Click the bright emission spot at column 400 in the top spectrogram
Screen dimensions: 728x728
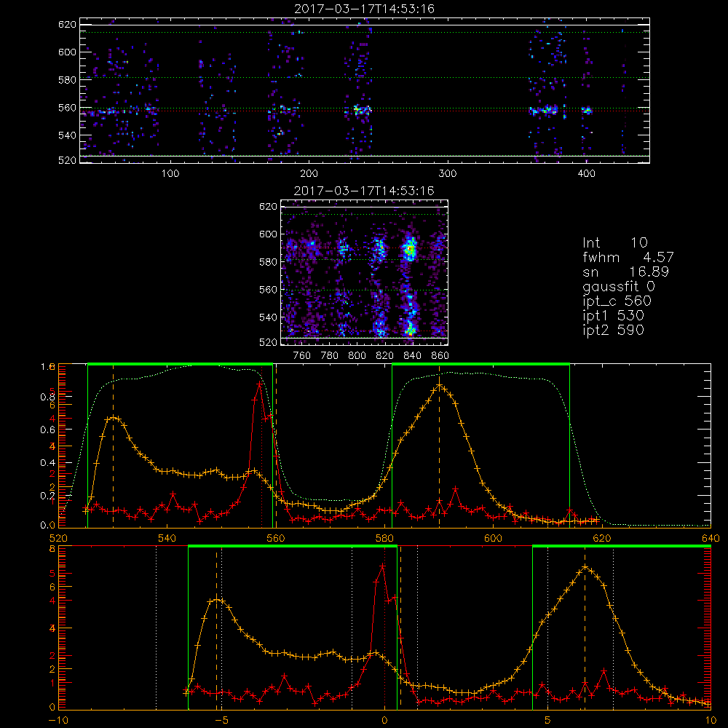coord(587,111)
